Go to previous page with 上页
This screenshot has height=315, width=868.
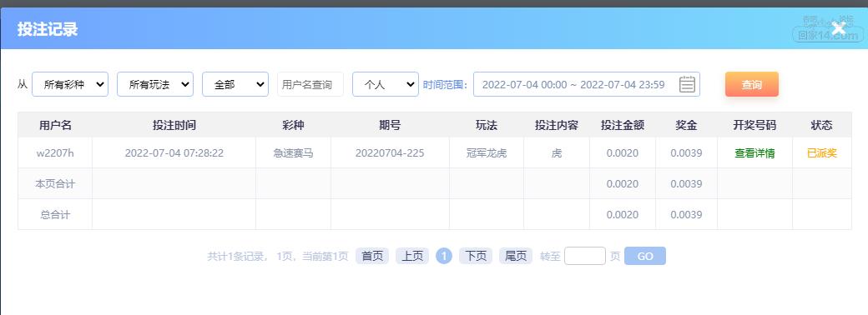tap(411, 256)
